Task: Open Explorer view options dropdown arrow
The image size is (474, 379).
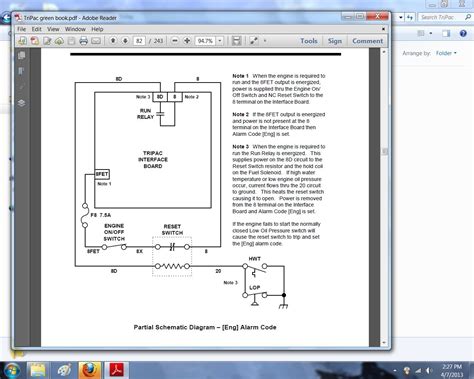Action: pos(431,33)
